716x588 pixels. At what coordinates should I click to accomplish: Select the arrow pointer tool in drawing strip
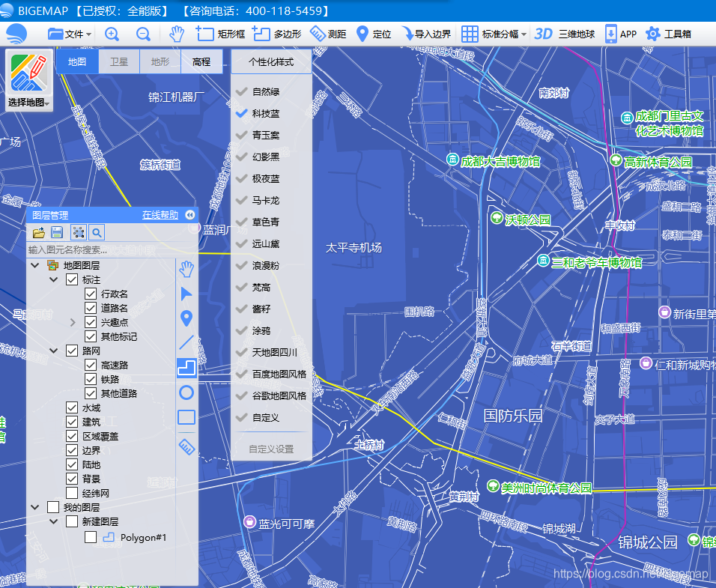click(x=186, y=294)
